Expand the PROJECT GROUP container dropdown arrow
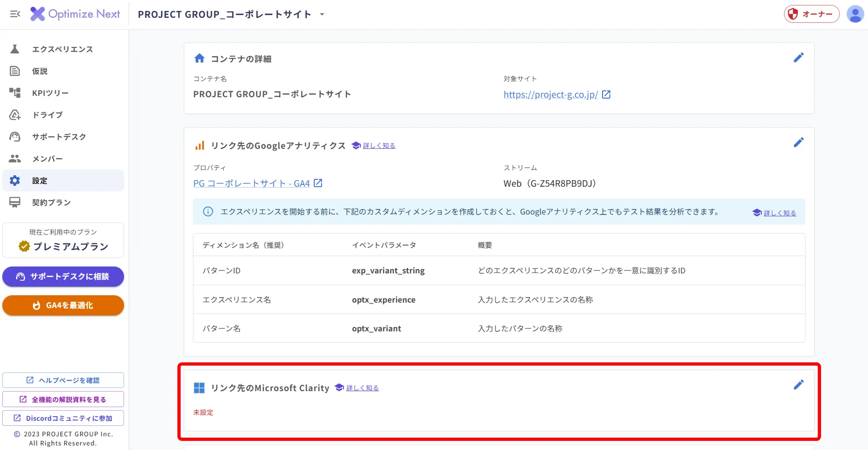Viewport: 868px width, 450px height. 322,14
